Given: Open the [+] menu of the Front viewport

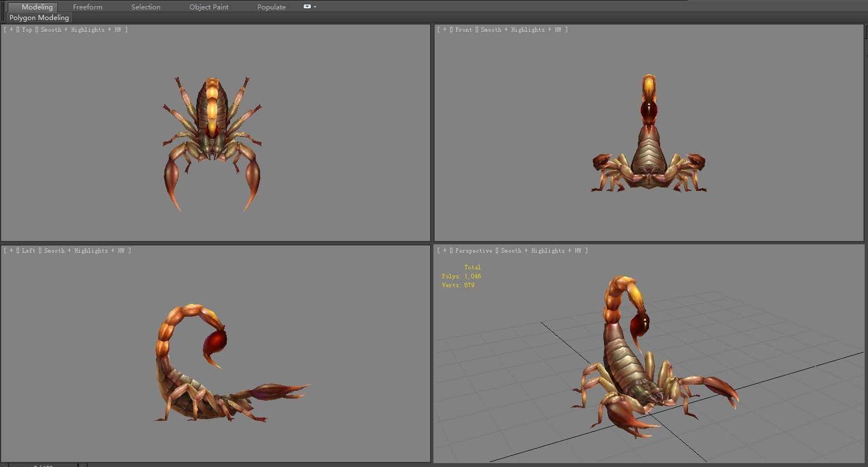Looking at the screenshot, I should click(445, 30).
